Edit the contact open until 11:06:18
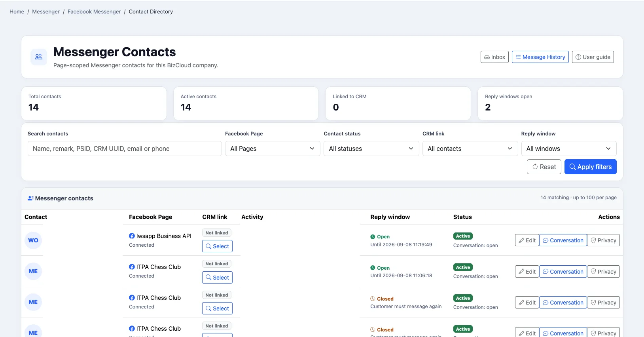Image resolution: width=644 pixels, height=337 pixels. tap(527, 272)
